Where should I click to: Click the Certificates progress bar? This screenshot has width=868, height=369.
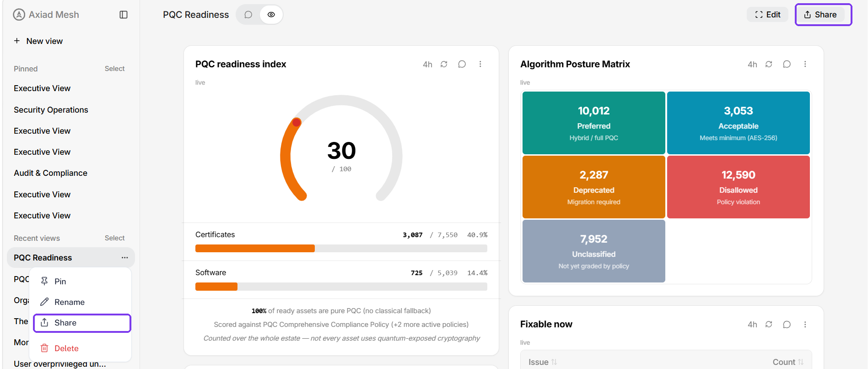click(x=341, y=248)
